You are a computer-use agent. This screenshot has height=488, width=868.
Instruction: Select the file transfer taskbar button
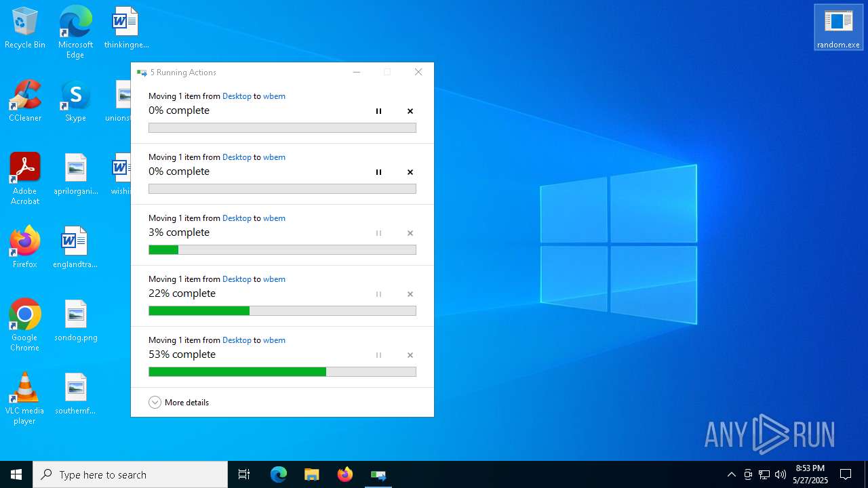pyautogui.click(x=378, y=474)
